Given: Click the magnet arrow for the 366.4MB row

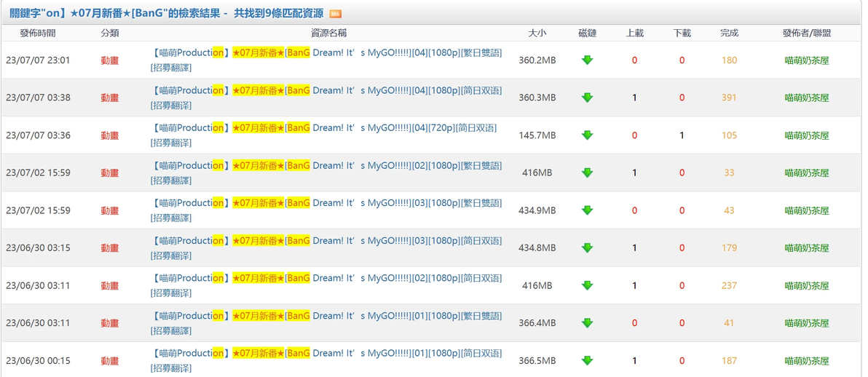Looking at the screenshot, I should click(588, 322).
